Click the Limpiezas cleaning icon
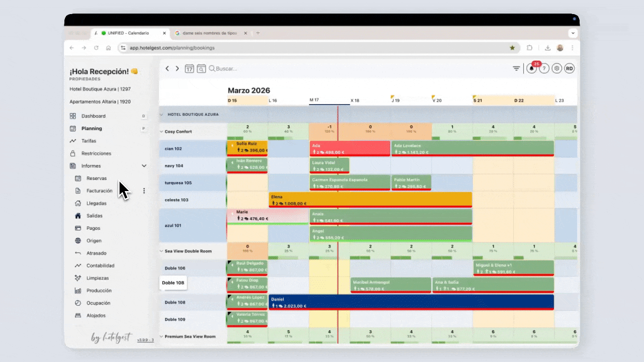Screen dimensions: 644x362 point(78,278)
